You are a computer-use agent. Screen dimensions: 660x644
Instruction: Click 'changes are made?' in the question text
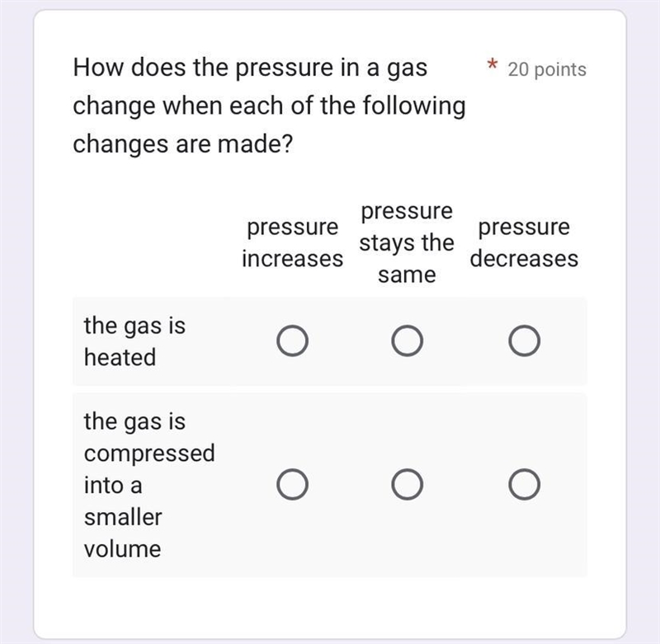182,143
